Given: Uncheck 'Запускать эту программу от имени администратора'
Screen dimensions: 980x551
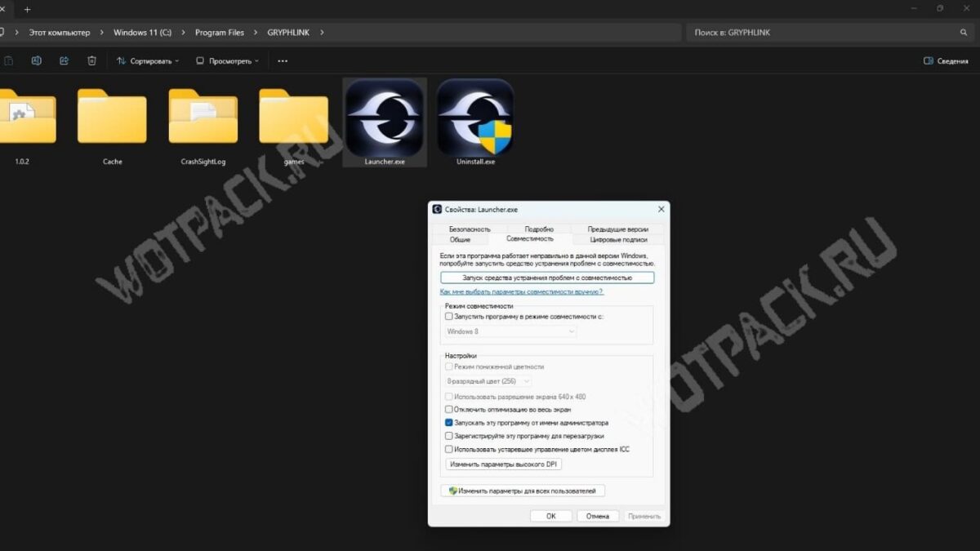Looking at the screenshot, I should (x=449, y=423).
